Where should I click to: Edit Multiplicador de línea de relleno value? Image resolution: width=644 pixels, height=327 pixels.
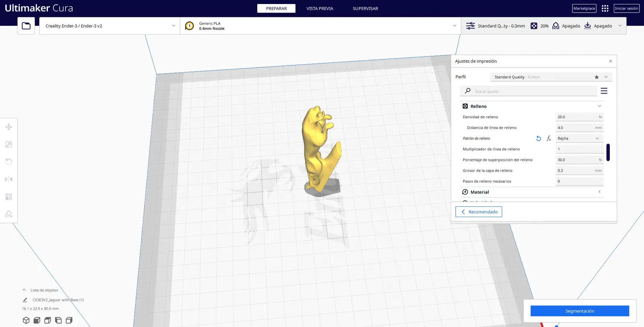click(579, 149)
